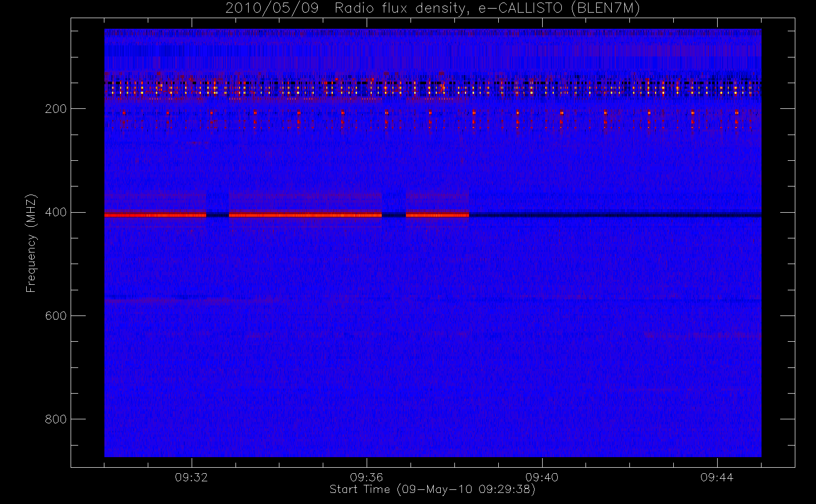Click the first red emission segment at 400 MHz
This screenshot has height=504, width=816.
[x=155, y=215]
